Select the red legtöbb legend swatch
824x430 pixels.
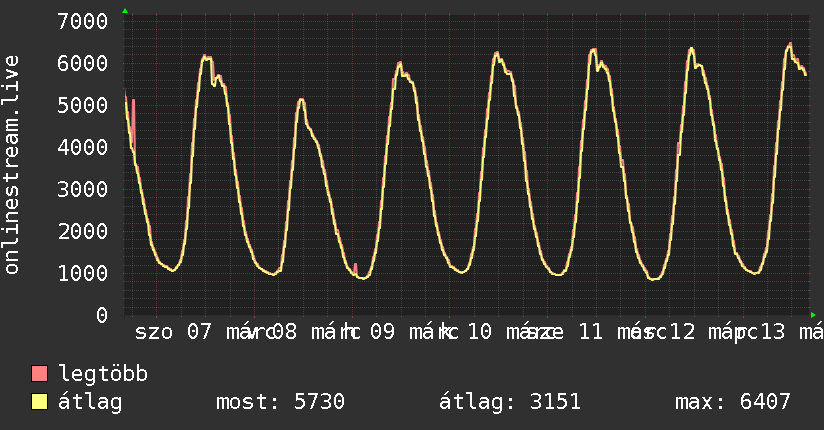[40, 375]
